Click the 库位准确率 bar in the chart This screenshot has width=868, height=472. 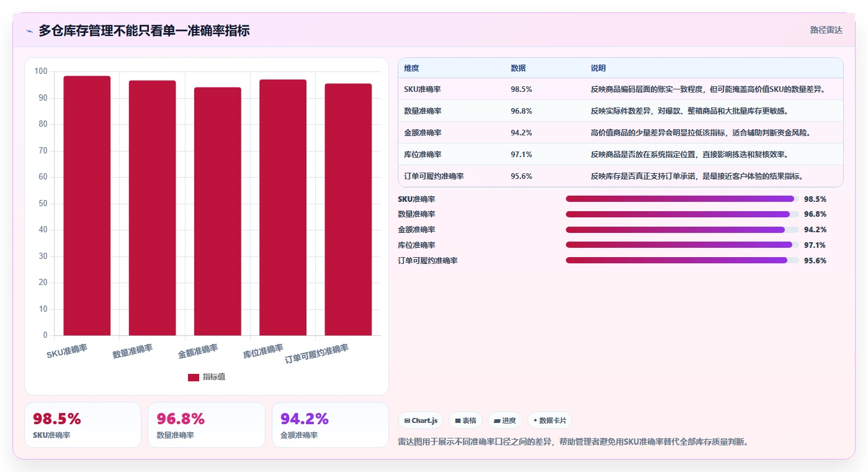coord(283,207)
